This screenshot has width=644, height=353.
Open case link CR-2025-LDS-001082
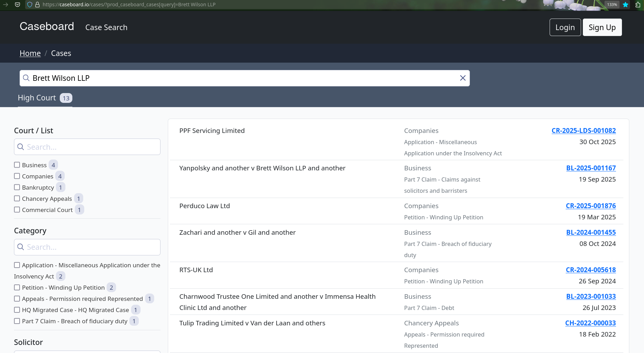click(x=584, y=130)
